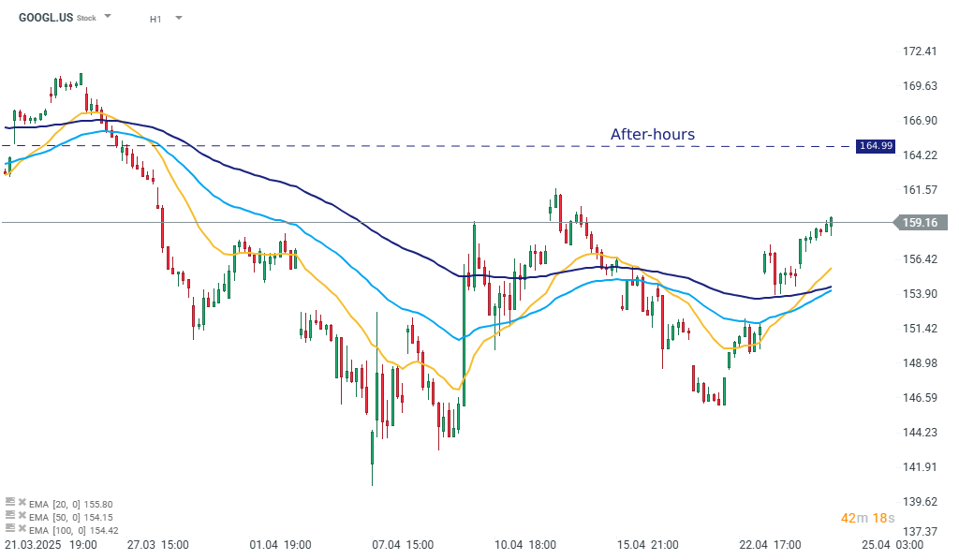The height and width of the screenshot is (560, 959).
Task: Click the After-hours text label
Action: tap(652, 135)
